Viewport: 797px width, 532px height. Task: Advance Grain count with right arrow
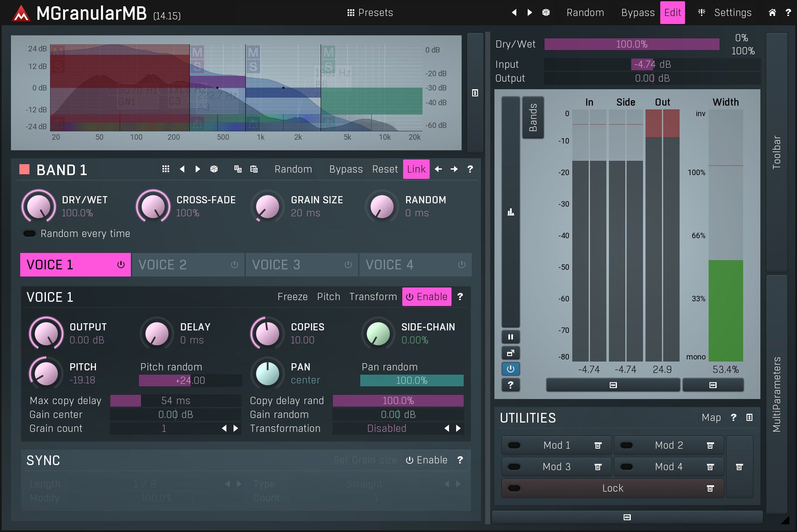(236, 428)
